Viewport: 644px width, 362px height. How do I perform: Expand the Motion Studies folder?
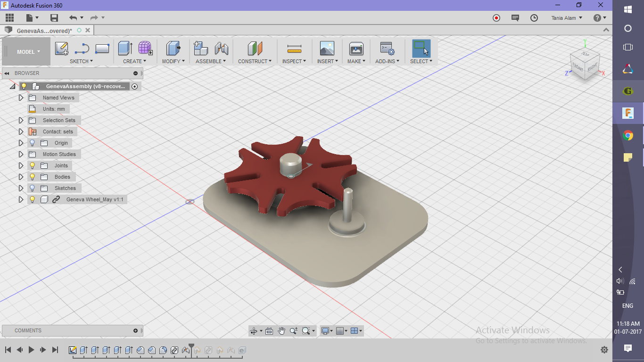[x=21, y=154]
